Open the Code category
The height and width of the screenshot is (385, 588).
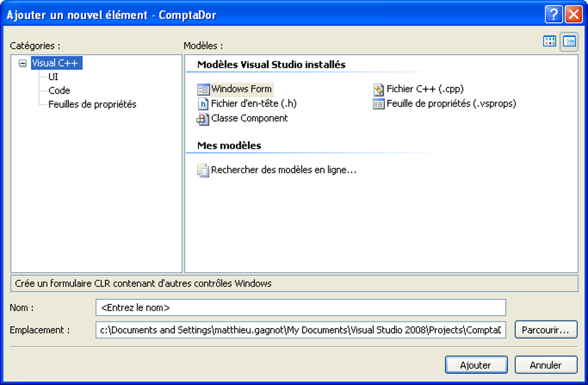pos(59,90)
